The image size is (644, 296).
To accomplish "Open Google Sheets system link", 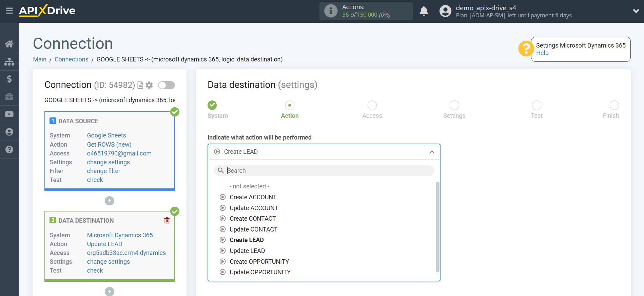I will coord(106,135).
